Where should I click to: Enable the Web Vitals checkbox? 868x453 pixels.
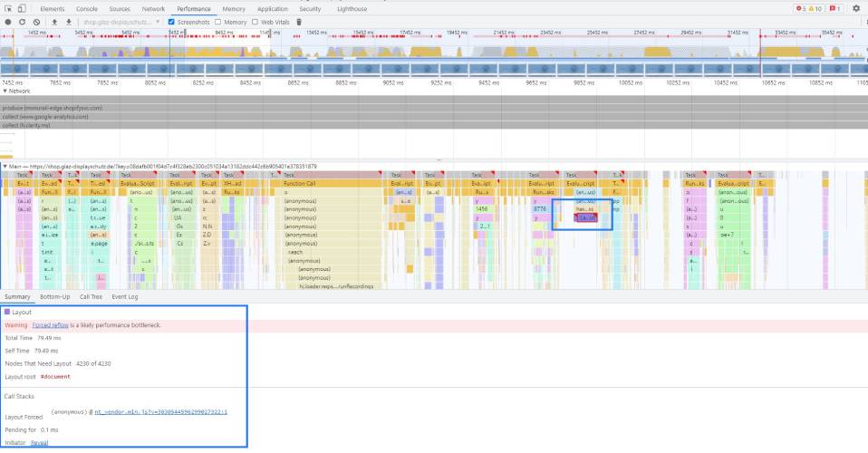click(256, 22)
